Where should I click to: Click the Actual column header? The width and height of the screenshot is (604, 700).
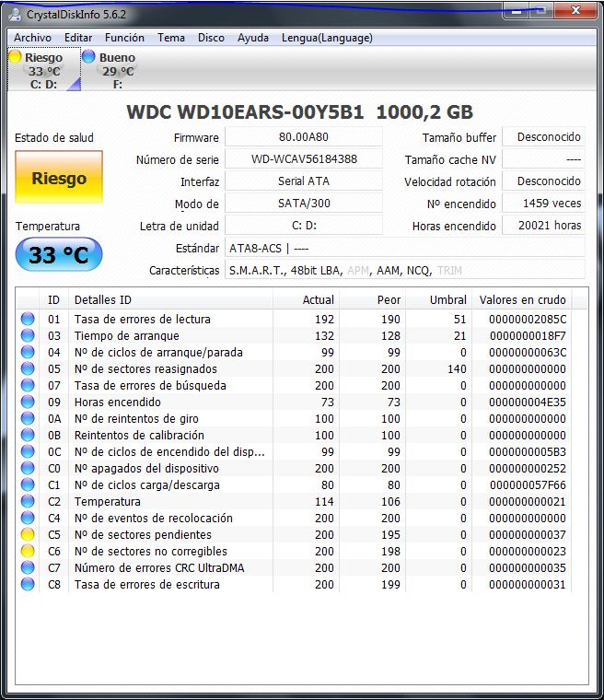pos(307,299)
